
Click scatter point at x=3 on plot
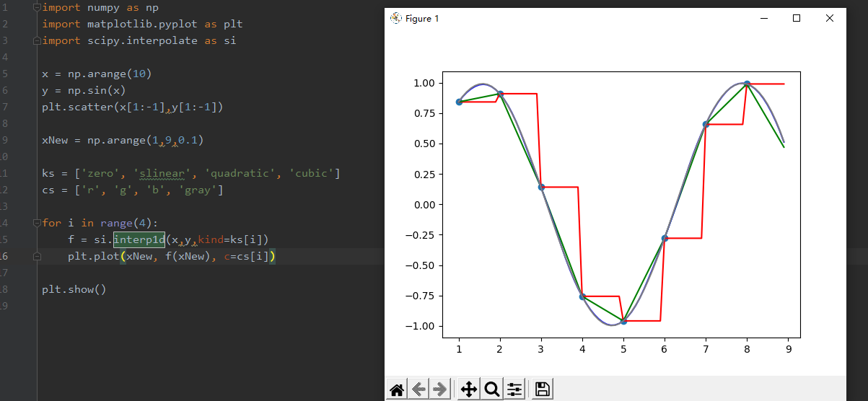tap(541, 187)
